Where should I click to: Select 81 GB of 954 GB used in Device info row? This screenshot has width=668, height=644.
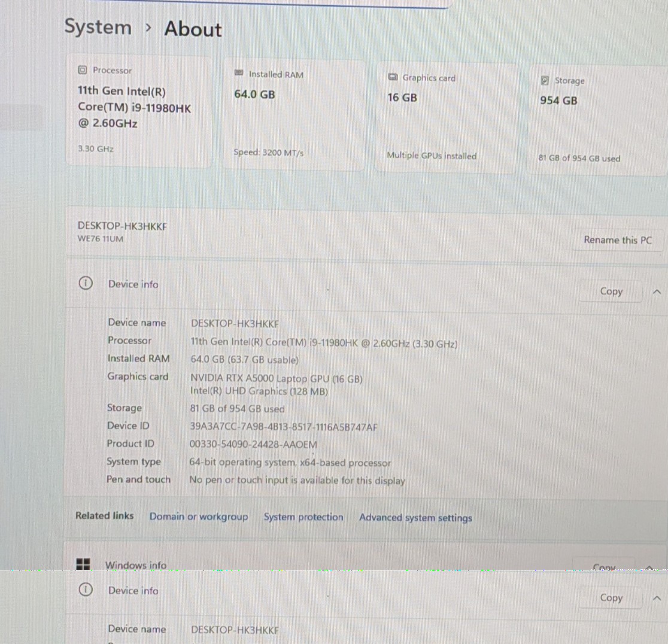[x=237, y=409]
